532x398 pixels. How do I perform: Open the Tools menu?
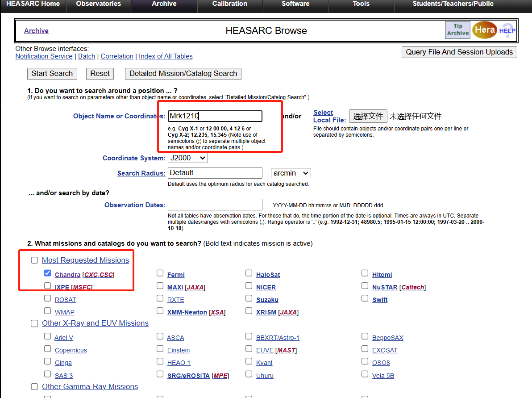361,4
